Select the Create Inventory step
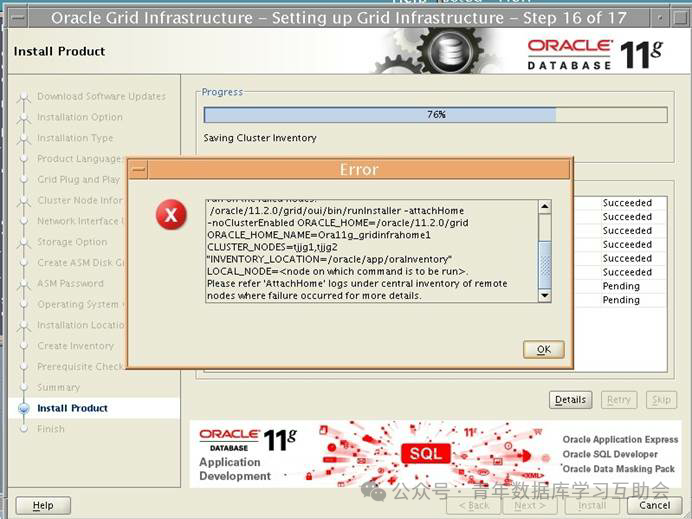The width and height of the screenshot is (692, 519). 75,346
